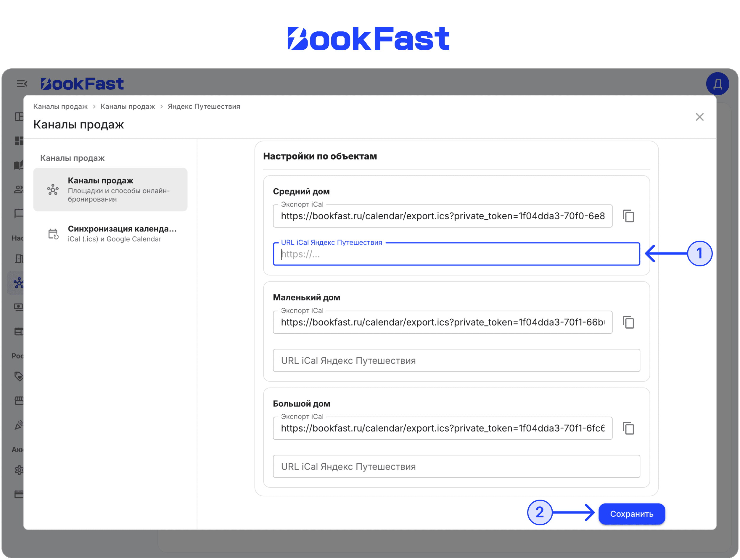Image resolution: width=740 pixels, height=560 pixels.
Task: Click Большой дом Экспорт iCal field
Action: (x=443, y=429)
